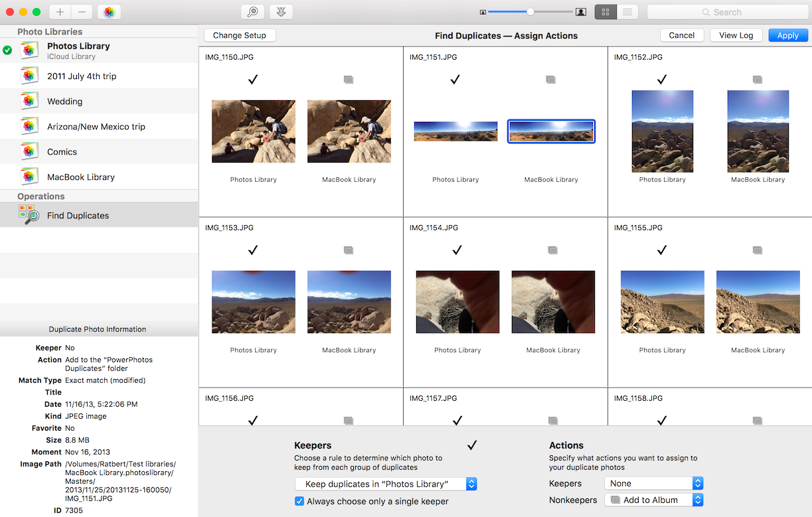Click the 8.8 MB size value

[77, 440]
